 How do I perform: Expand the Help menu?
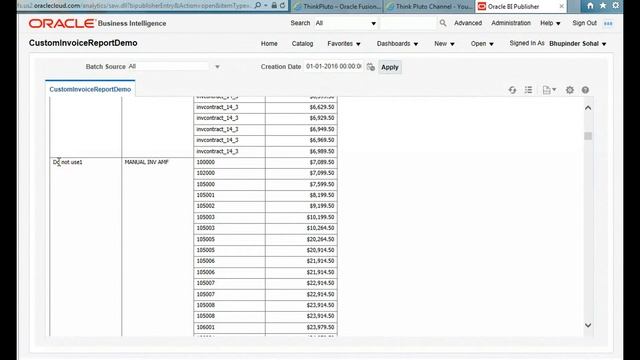(x=550, y=23)
